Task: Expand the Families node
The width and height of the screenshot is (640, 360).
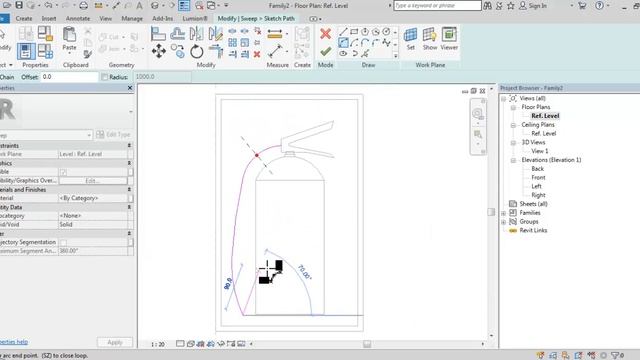Action: coord(504,213)
